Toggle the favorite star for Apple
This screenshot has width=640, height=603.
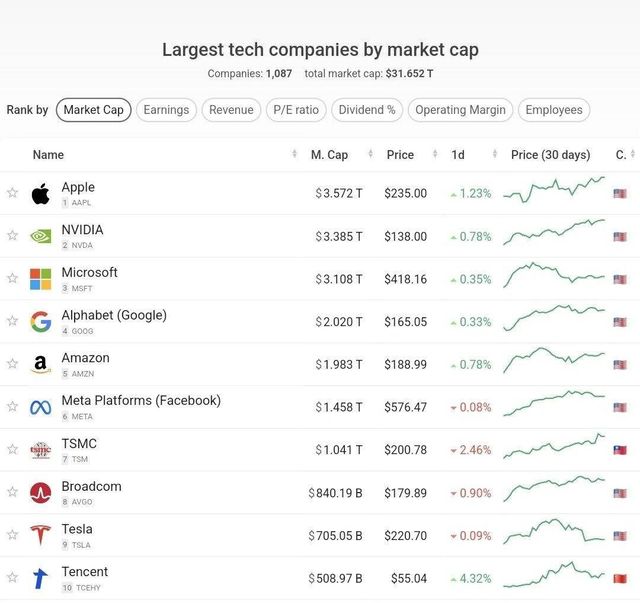pos(12,193)
